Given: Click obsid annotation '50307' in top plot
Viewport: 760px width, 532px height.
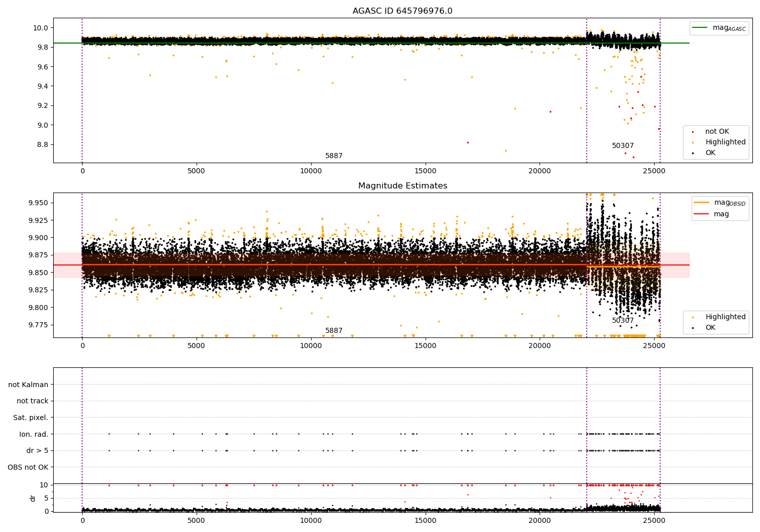Looking at the screenshot, I should [x=623, y=146].
